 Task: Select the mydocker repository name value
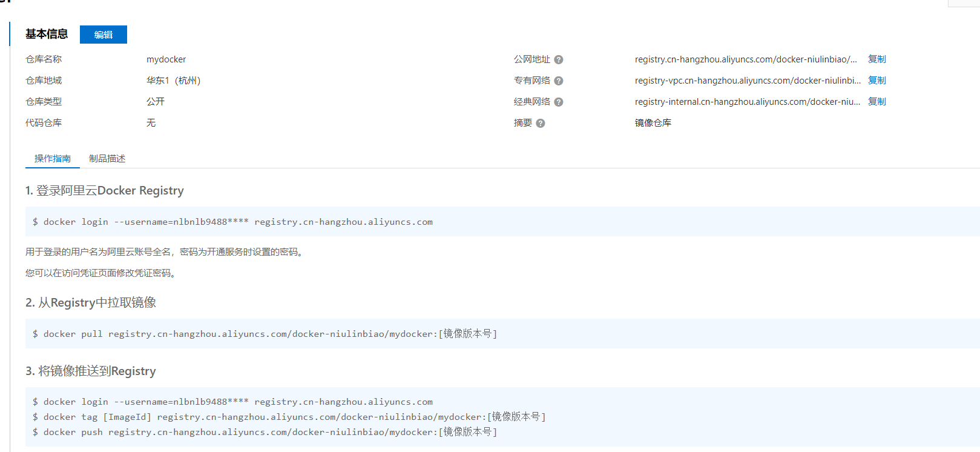[x=166, y=59]
